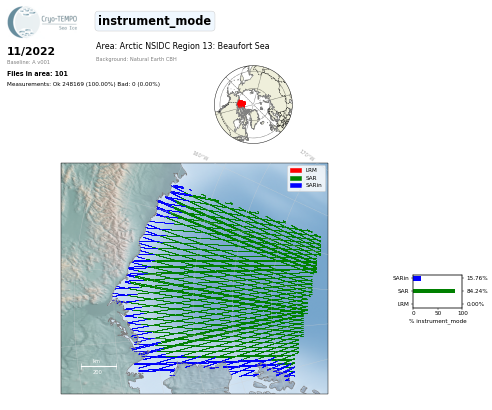Click the 84.24% SAR percentage label

[x=477, y=291]
